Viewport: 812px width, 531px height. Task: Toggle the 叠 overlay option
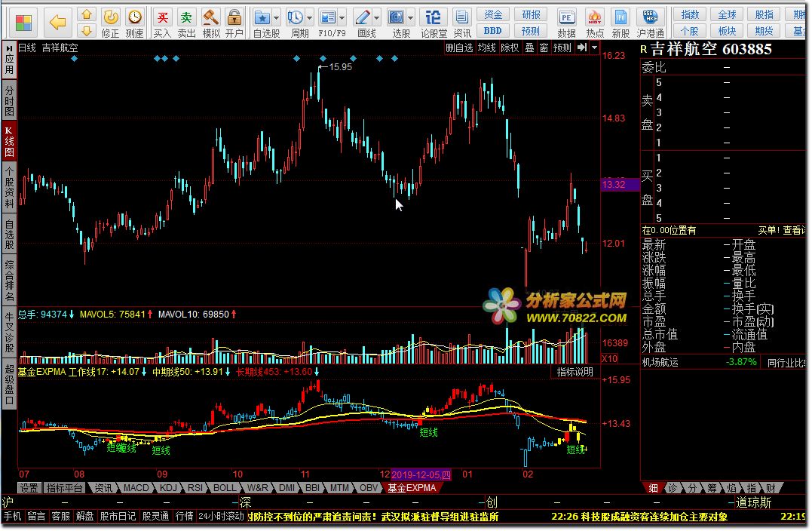point(529,48)
